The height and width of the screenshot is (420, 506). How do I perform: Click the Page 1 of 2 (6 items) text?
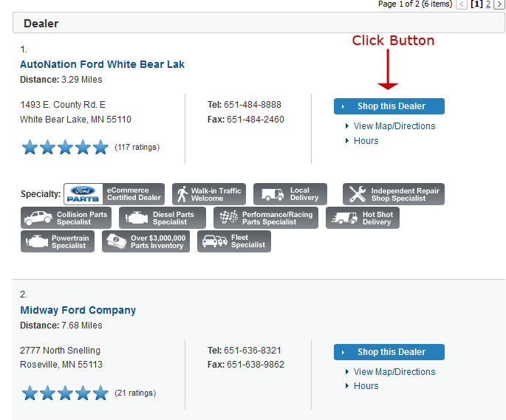point(415,4)
